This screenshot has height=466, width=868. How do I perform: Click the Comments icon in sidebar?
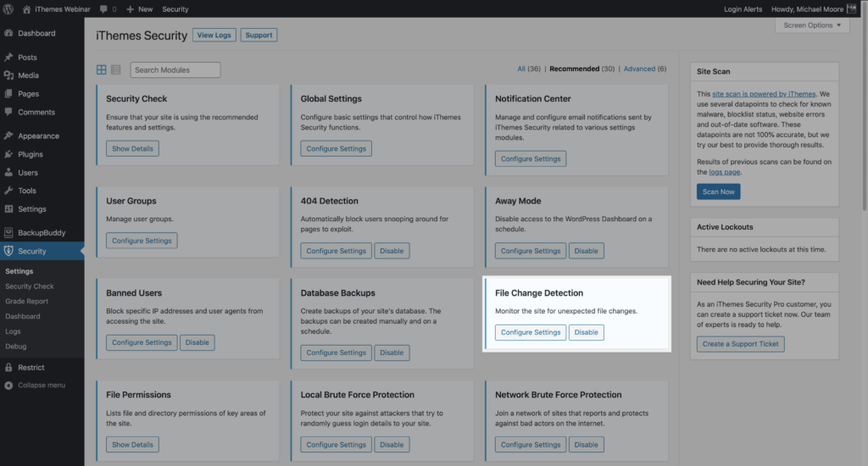pyautogui.click(x=8, y=112)
